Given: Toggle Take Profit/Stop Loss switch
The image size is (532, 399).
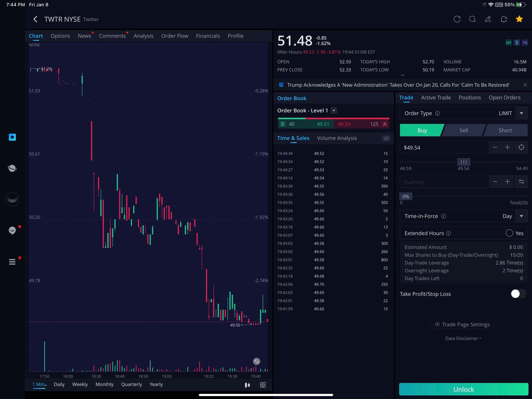Looking at the screenshot, I should (x=518, y=294).
